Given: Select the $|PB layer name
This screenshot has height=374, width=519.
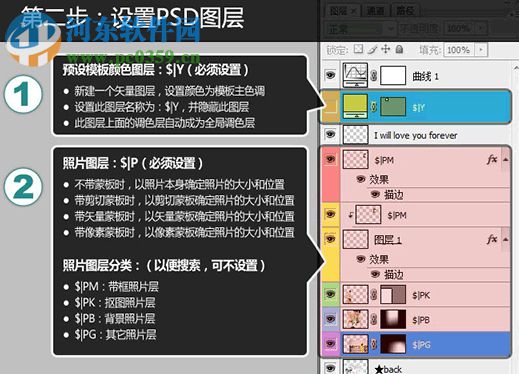Looking at the screenshot, I should (x=421, y=320).
